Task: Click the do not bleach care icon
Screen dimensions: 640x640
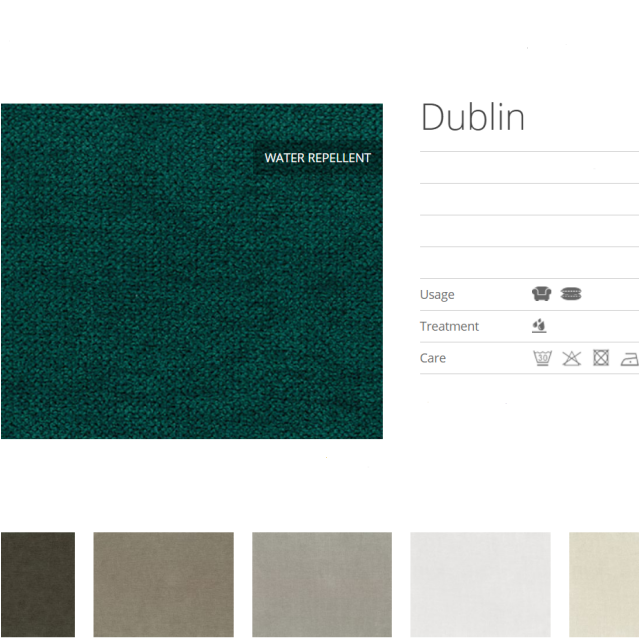Action: (571, 358)
